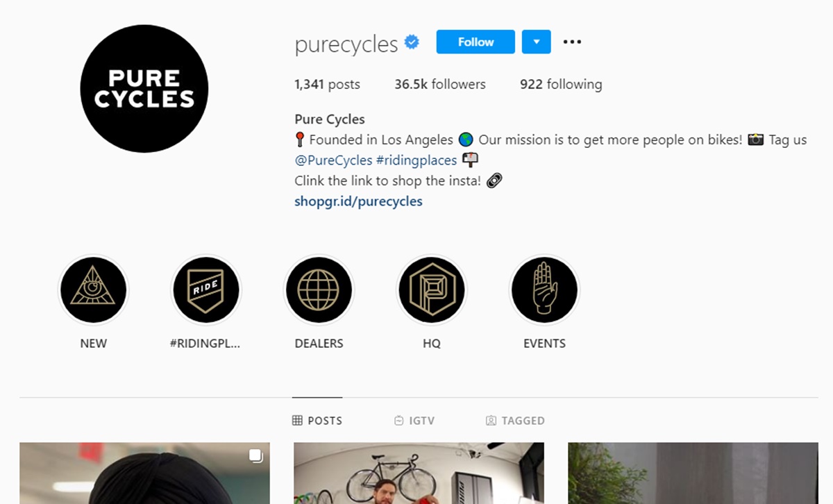Click the Pure Cycles profile picture

144,88
